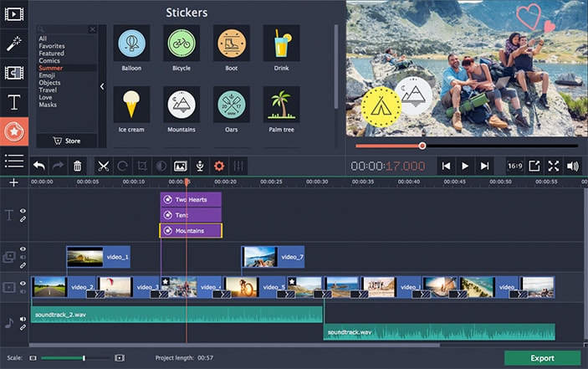
Task: Skip to next frame button
Action: tap(484, 166)
